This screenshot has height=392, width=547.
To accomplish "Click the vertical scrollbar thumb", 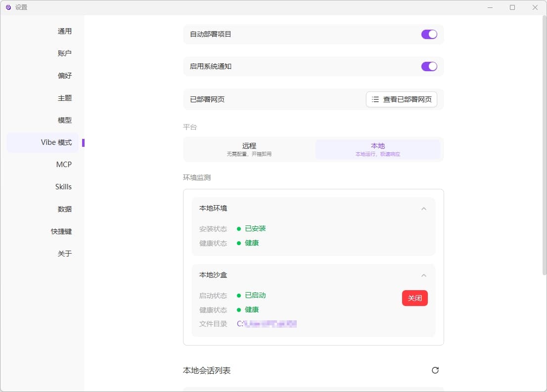I will pos(544,146).
